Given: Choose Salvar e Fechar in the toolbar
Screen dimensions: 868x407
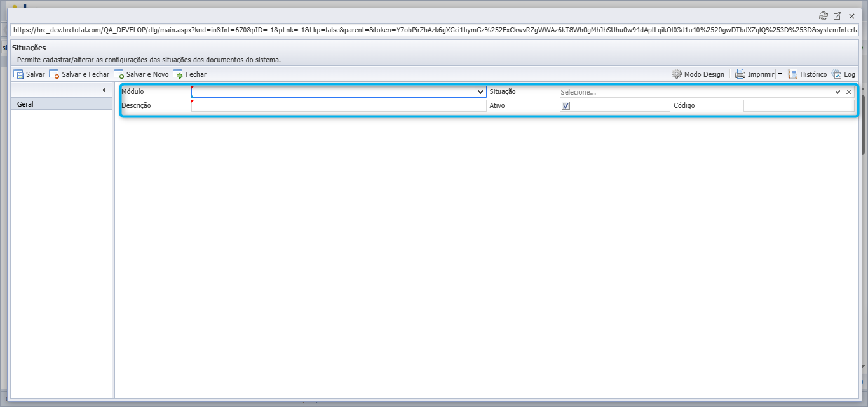Looking at the screenshot, I should [x=79, y=74].
